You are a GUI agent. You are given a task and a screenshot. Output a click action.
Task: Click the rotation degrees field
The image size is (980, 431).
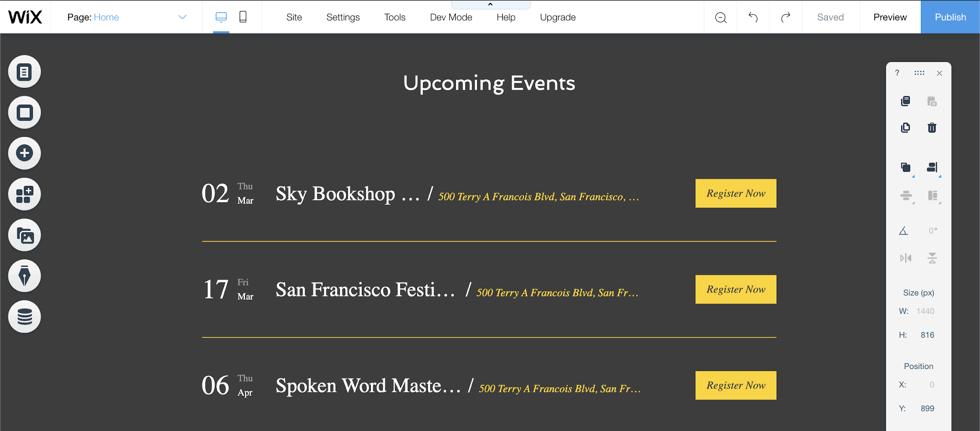click(933, 231)
